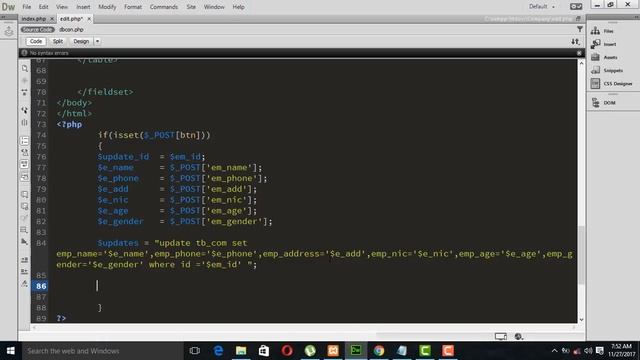This screenshot has height=360, width=640.
Task: Click line number 86 in gutter
Action: 41,286
